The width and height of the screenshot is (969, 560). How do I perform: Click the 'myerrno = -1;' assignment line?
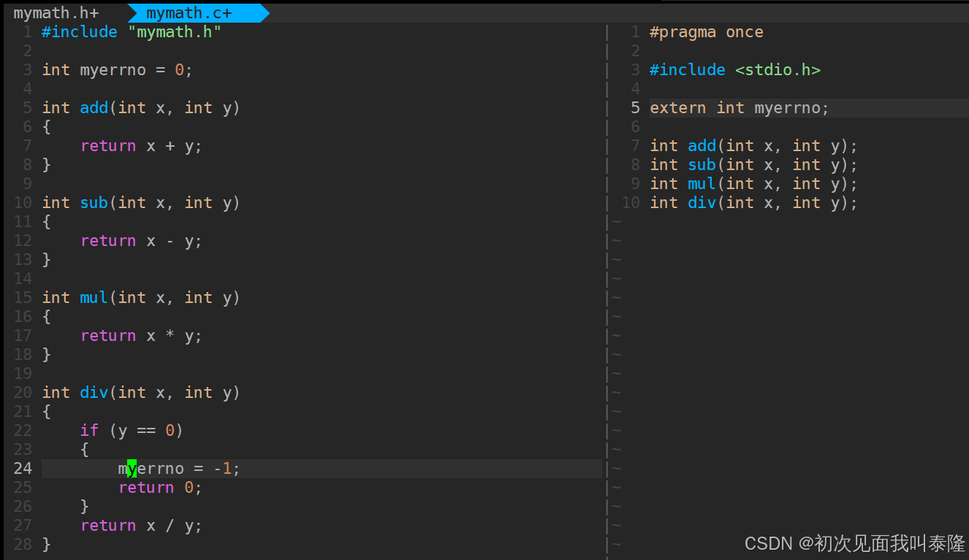[x=179, y=469]
